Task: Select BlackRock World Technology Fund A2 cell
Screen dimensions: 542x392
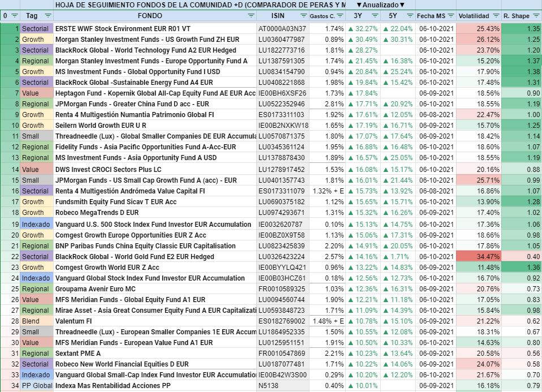Action: point(155,50)
